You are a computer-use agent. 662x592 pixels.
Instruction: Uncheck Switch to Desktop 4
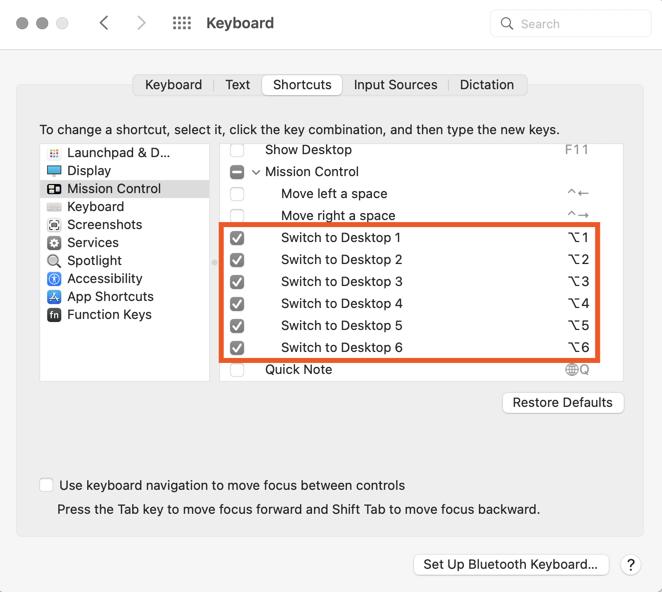click(x=237, y=304)
